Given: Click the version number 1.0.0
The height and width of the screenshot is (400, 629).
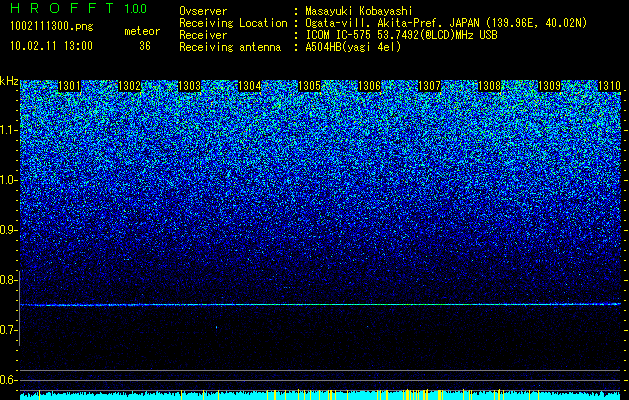Looking at the screenshot, I should (x=136, y=8).
